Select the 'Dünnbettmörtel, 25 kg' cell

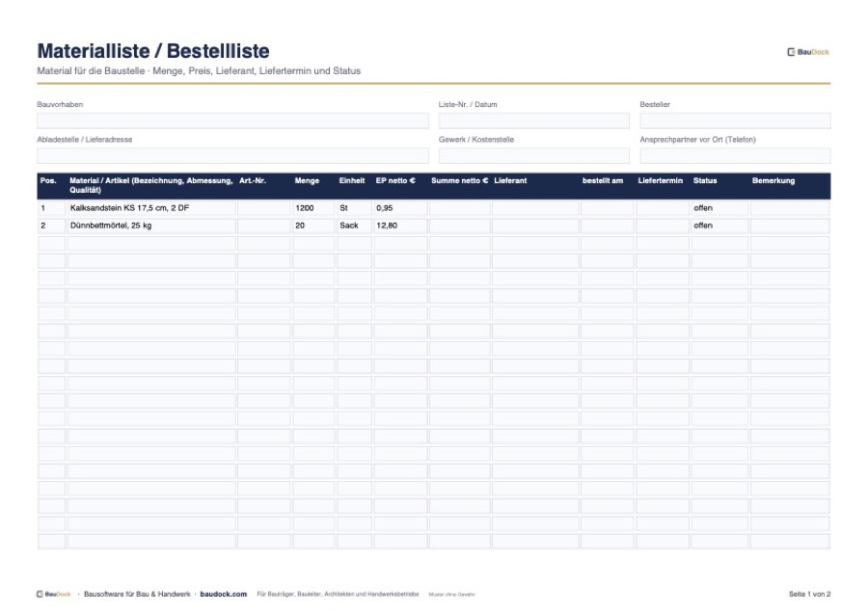[151, 226]
